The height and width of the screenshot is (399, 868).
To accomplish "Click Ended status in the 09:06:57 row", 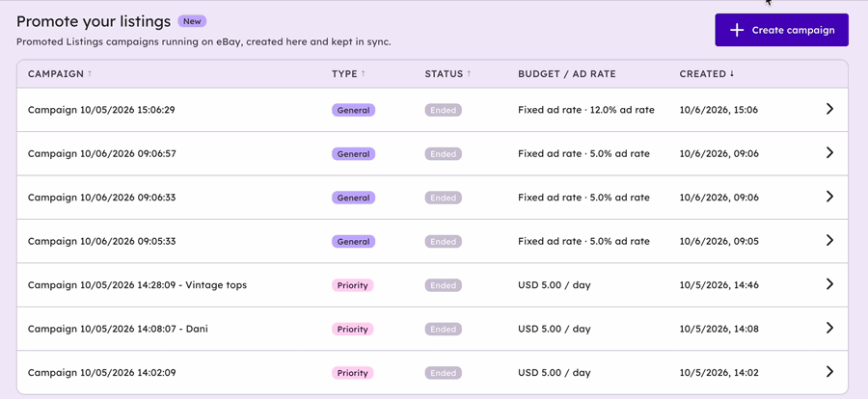I will (x=444, y=154).
